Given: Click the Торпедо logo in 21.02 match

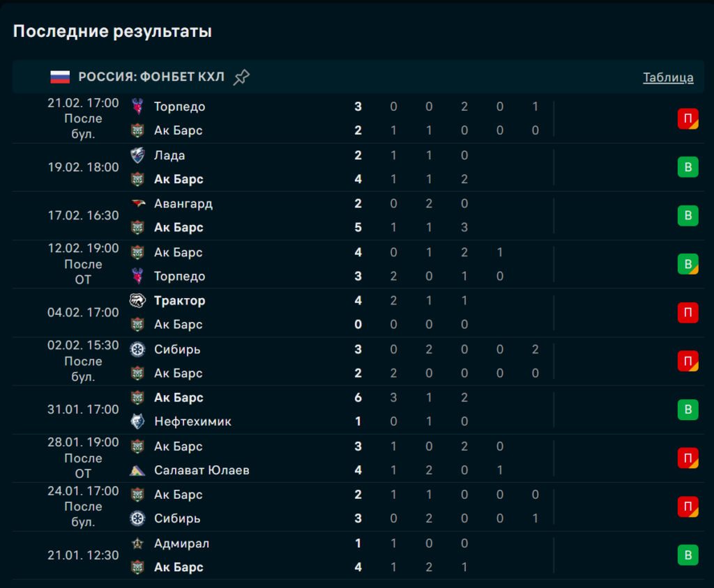Looking at the screenshot, I should 137,107.
